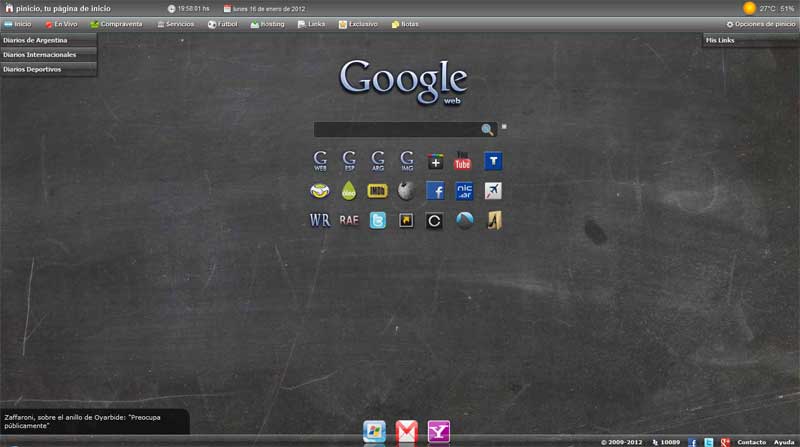Click inside the Google search text field
This screenshot has width=800, height=447.
click(x=396, y=130)
